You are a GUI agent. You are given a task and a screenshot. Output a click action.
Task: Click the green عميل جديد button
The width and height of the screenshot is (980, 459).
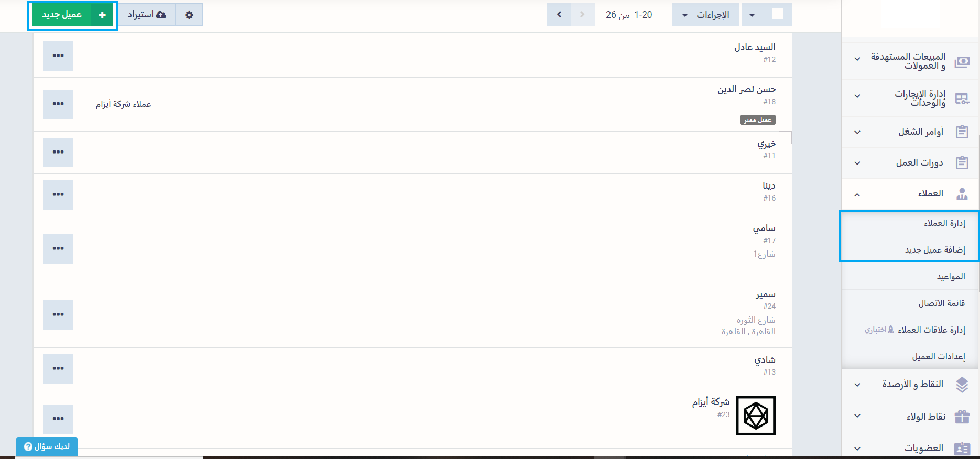click(72, 15)
